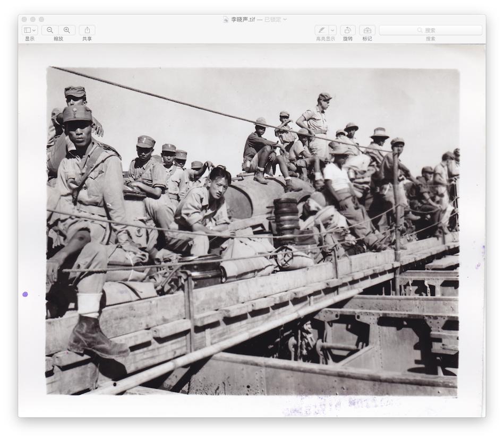Click the black-and-white photo of soldiers
504x439 pixels.
click(252, 231)
